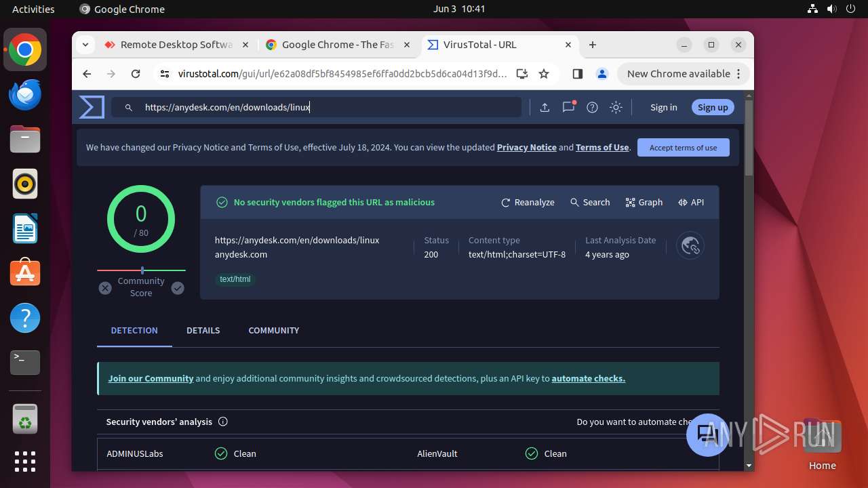The image size is (868, 488).
Task: Click Chrome address bar URL
Action: click(342, 74)
